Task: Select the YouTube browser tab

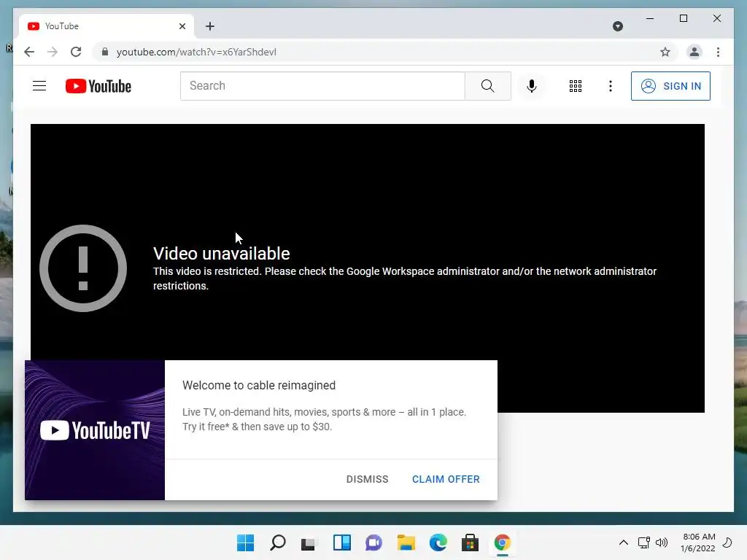Action: [107, 26]
